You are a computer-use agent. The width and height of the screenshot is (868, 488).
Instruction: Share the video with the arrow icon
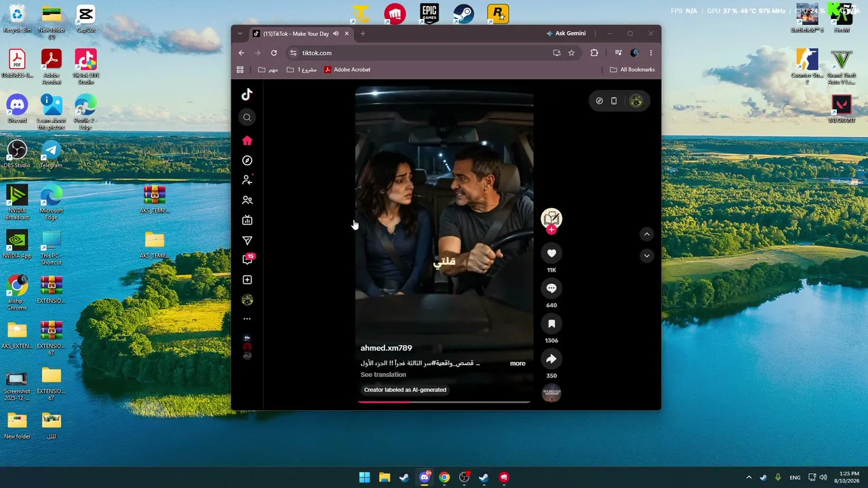[551, 359]
